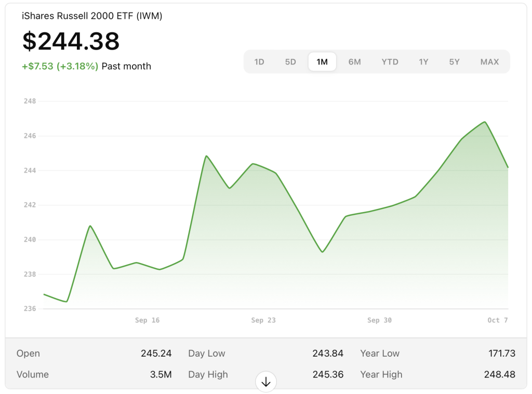Select the 5Y chart range
Screen dimensions: 532x394
(454, 62)
